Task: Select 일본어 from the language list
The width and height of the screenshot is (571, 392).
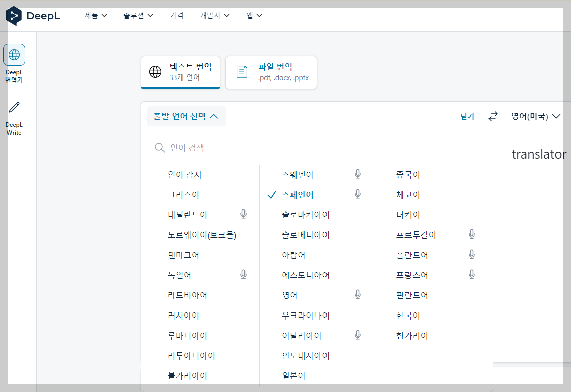Action: coord(294,375)
